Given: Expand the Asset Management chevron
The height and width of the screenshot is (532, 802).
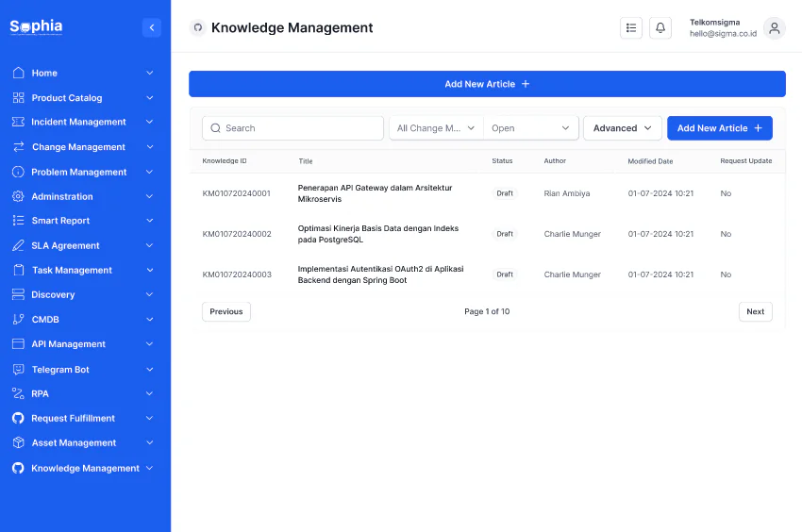Looking at the screenshot, I should point(150,442).
